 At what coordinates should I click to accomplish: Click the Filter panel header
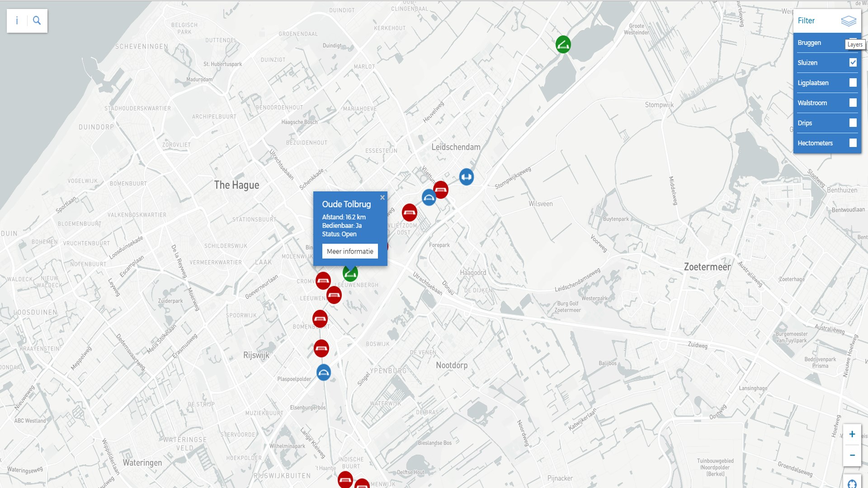[806, 21]
